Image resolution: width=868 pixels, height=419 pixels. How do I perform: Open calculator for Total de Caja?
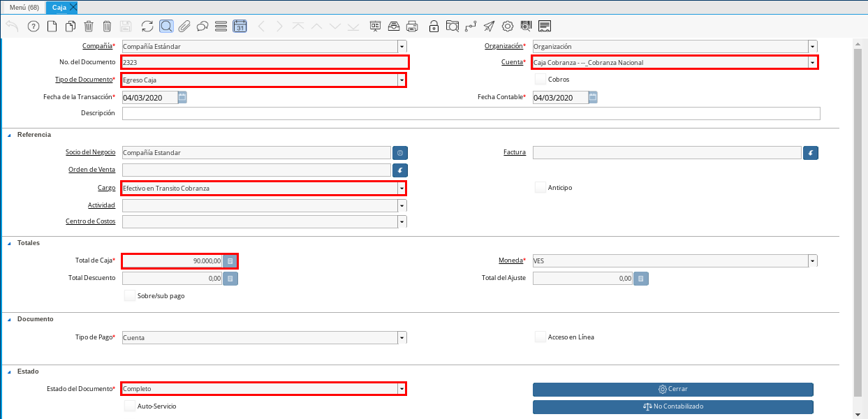pos(230,260)
